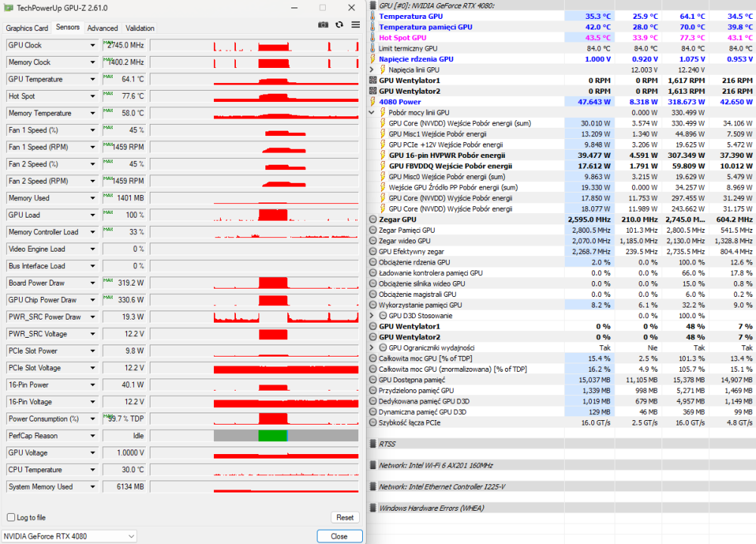The width and height of the screenshot is (756, 544).
Task: Click the icon beside Szybkość łącza PCIe
Action: pyautogui.click(x=373, y=422)
